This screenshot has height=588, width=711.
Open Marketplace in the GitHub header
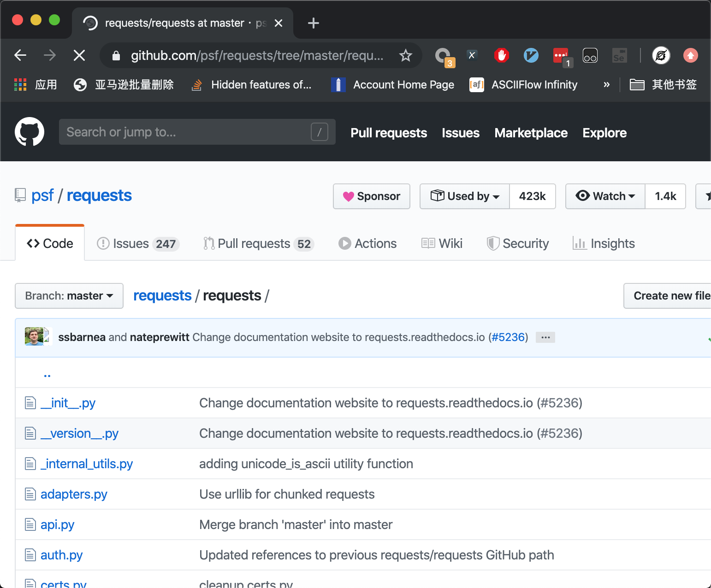531,133
